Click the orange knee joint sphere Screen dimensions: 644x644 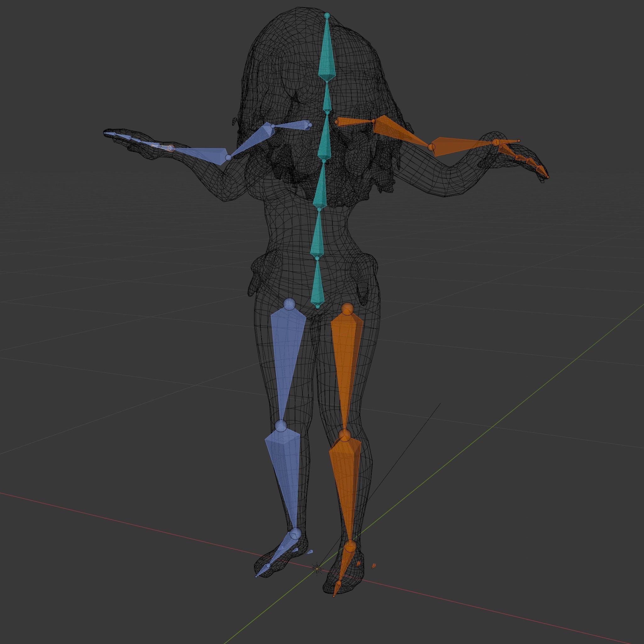pos(345,435)
